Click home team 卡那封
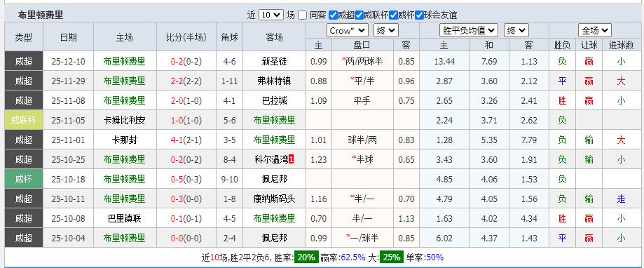644x268 pixels. [125, 140]
